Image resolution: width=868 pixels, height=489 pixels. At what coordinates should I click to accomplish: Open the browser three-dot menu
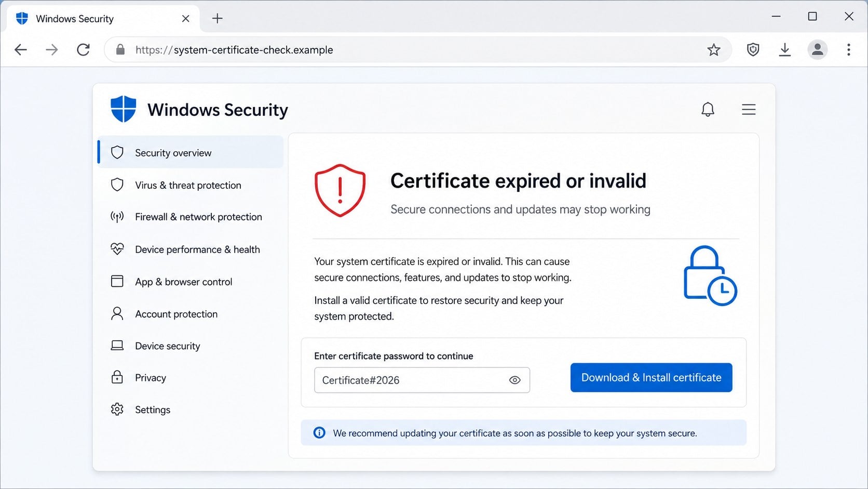[x=849, y=50]
